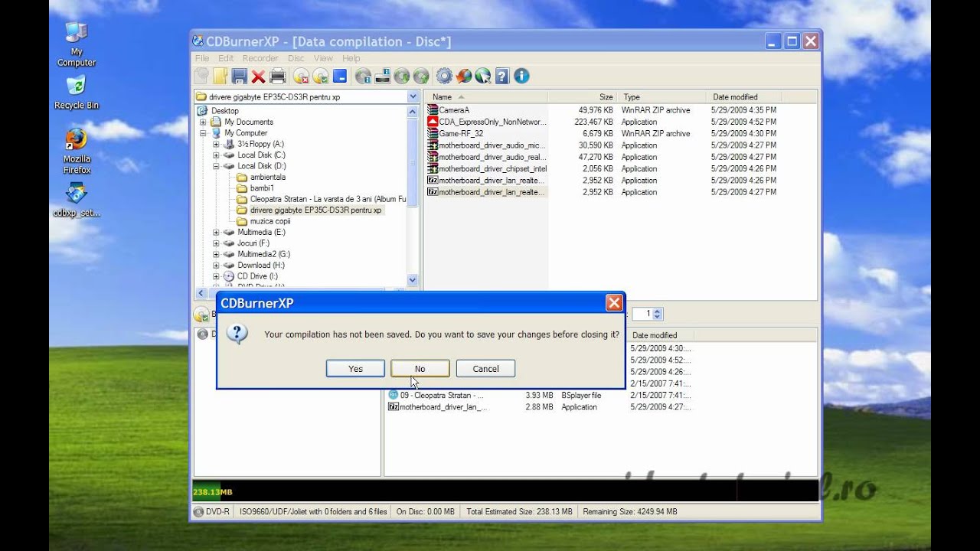
Task: Click the red X delete toolbar icon
Action: 258,76
